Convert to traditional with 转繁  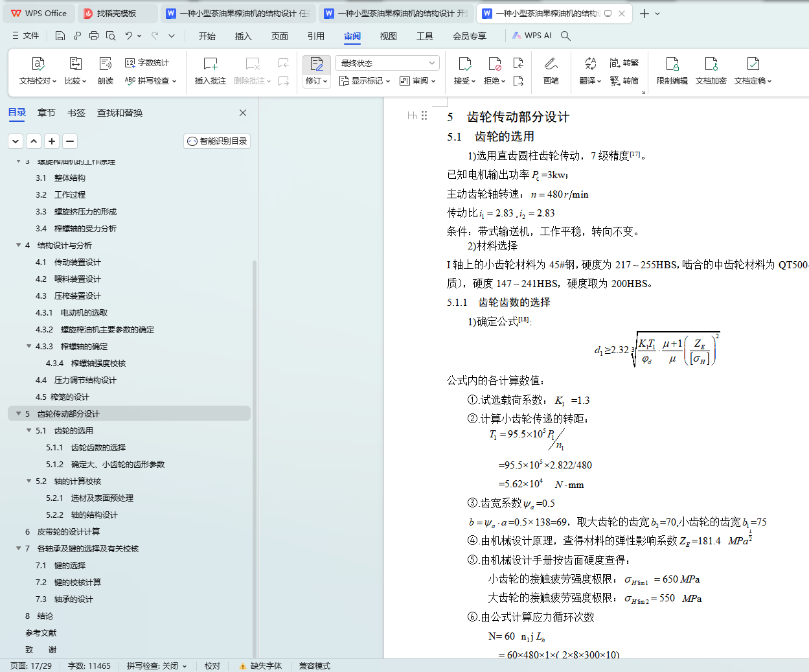(x=624, y=63)
